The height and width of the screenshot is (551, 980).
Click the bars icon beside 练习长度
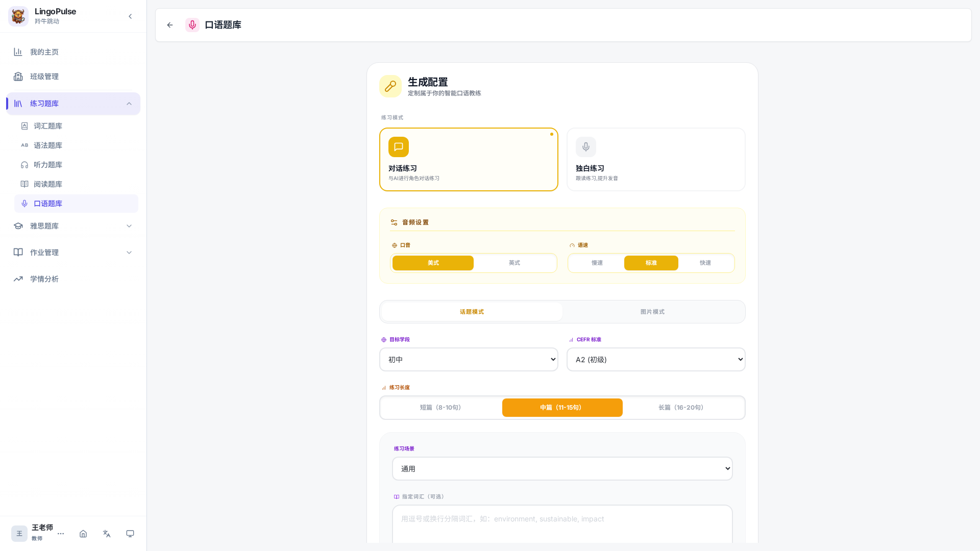(384, 388)
